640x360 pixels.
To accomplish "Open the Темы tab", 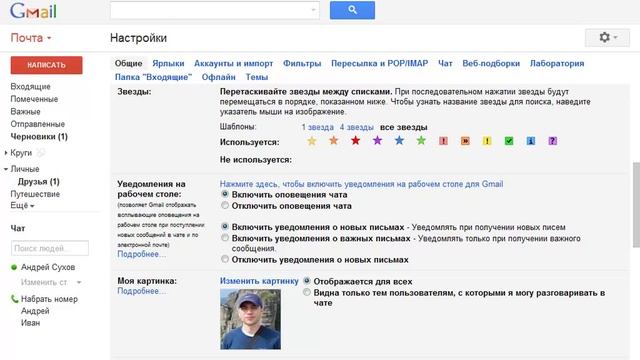I will [x=257, y=77].
